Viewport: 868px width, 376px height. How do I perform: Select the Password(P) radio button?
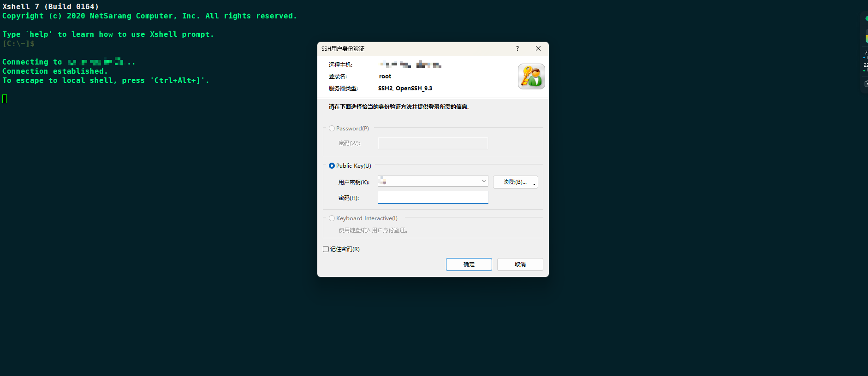332,129
